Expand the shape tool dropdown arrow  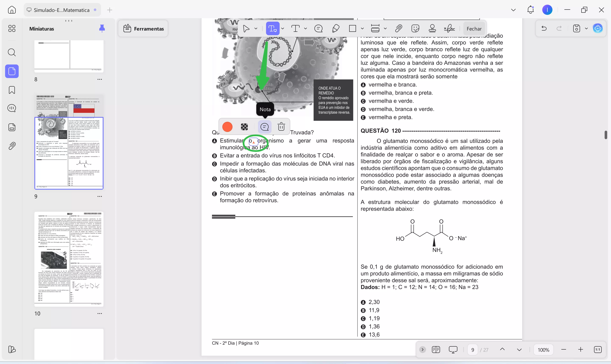pos(362,29)
